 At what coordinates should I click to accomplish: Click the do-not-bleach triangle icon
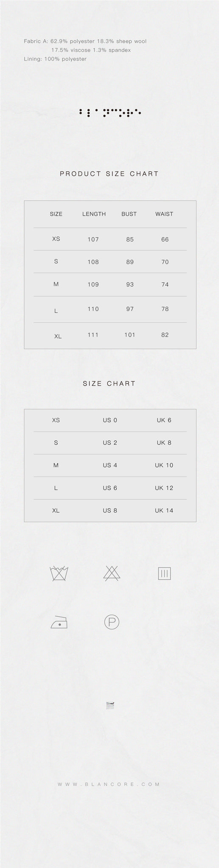[x=112, y=573]
